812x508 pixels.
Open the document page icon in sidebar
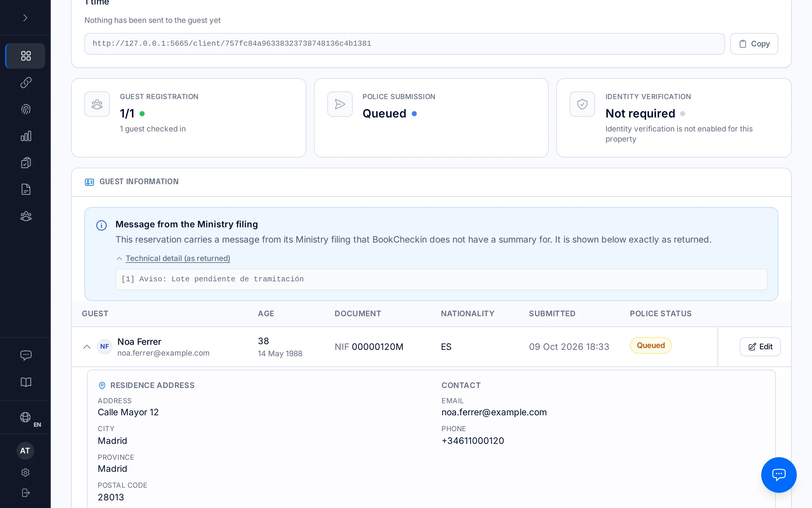[x=25, y=190]
